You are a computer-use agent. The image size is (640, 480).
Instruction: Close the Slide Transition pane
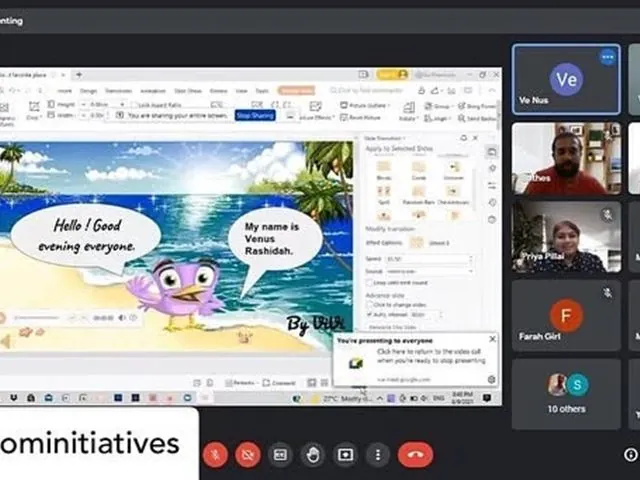pos(475,138)
